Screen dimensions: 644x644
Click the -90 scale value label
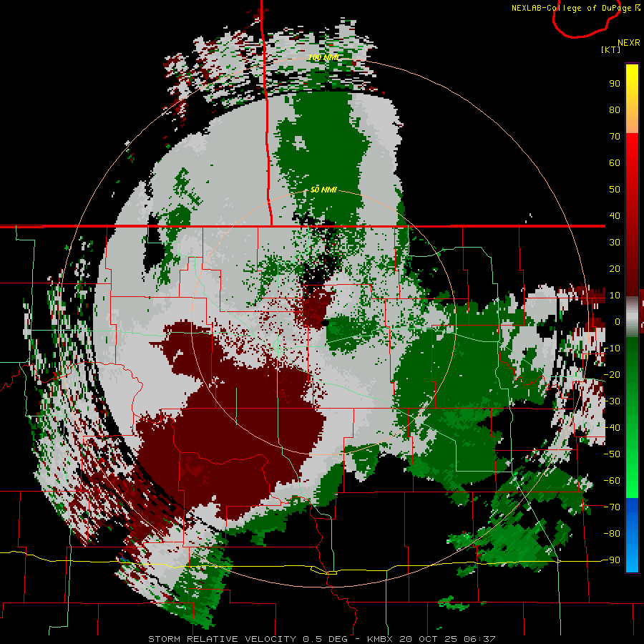coord(612,560)
